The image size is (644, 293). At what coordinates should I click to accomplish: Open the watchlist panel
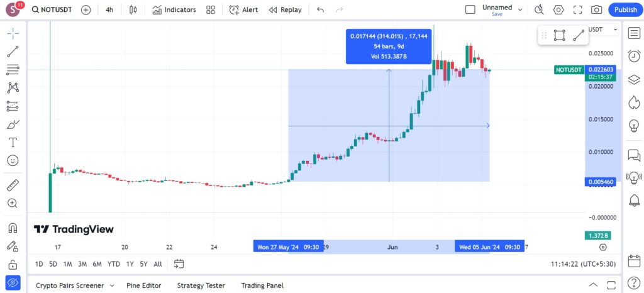coord(634,34)
